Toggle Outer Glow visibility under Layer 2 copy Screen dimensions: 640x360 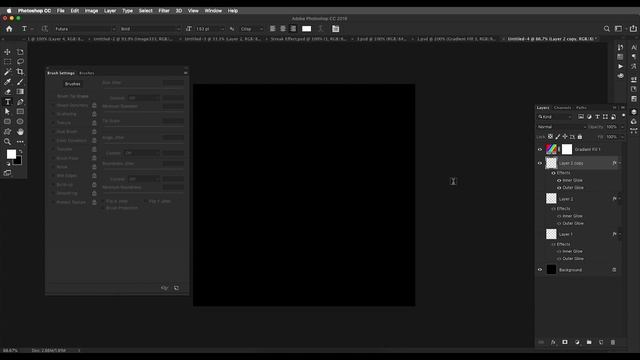tap(559, 188)
